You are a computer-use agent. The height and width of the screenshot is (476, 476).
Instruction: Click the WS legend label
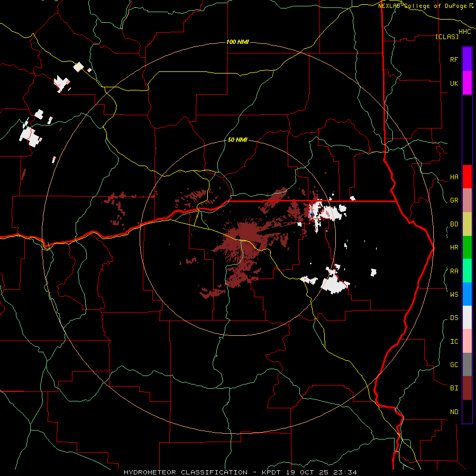pos(454,295)
